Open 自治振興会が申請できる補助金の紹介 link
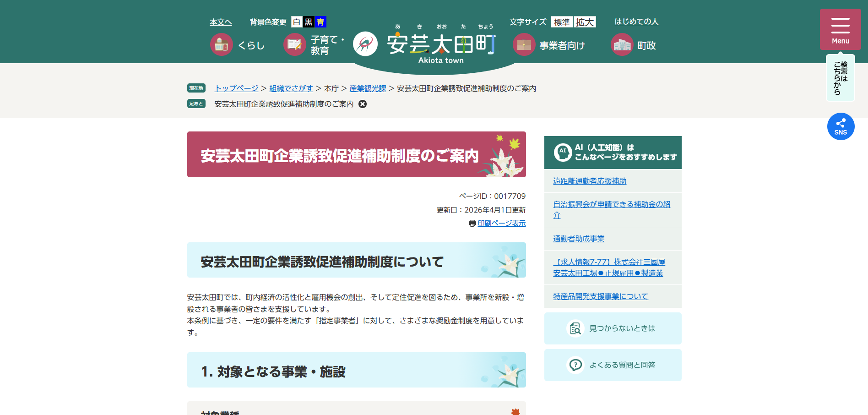This screenshot has height=415, width=868. click(612, 210)
